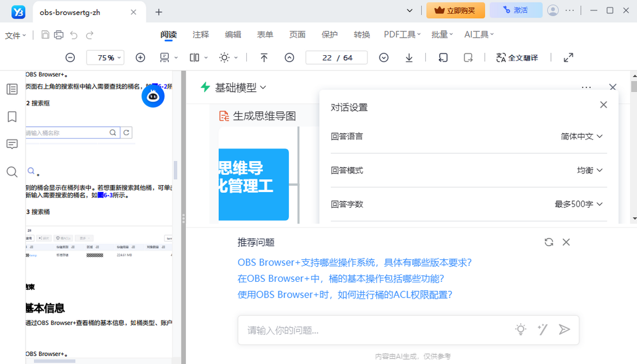Click the 全文翻译 button
This screenshot has height=364, width=637.
tap(517, 58)
